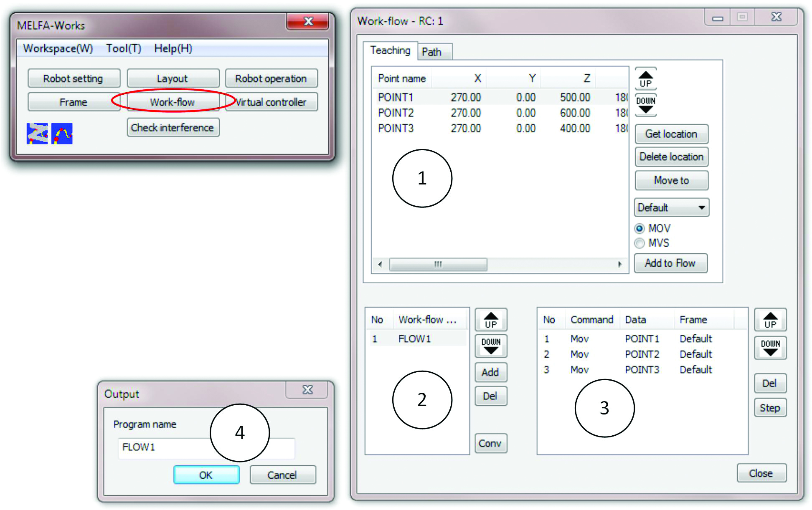The height and width of the screenshot is (510, 812).
Task: Click the Move to button
Action: 671,181
